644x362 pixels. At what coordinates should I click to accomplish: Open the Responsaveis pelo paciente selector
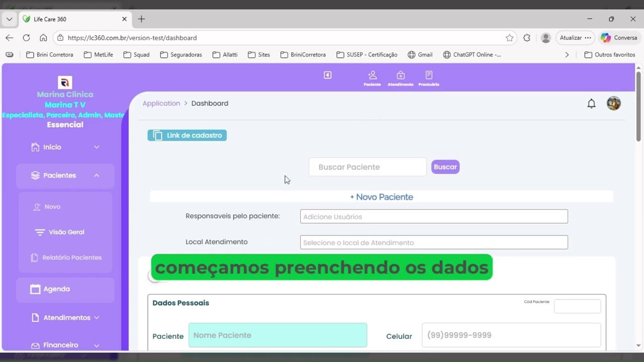(x=434, y=217)
